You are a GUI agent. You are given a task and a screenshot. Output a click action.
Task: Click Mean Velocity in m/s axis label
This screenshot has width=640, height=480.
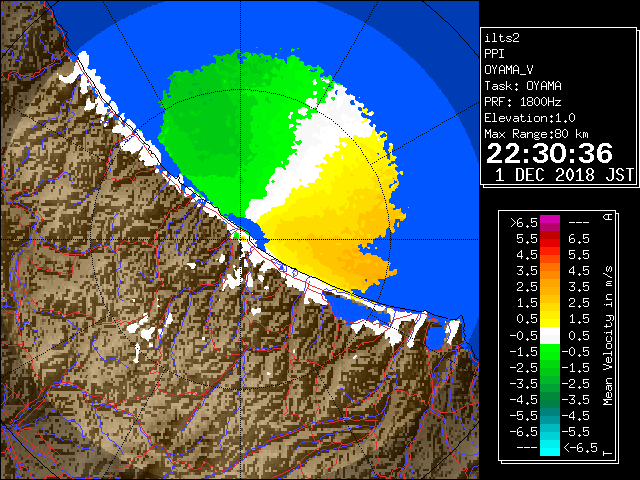pyautogui.click(x=608, y=336)
